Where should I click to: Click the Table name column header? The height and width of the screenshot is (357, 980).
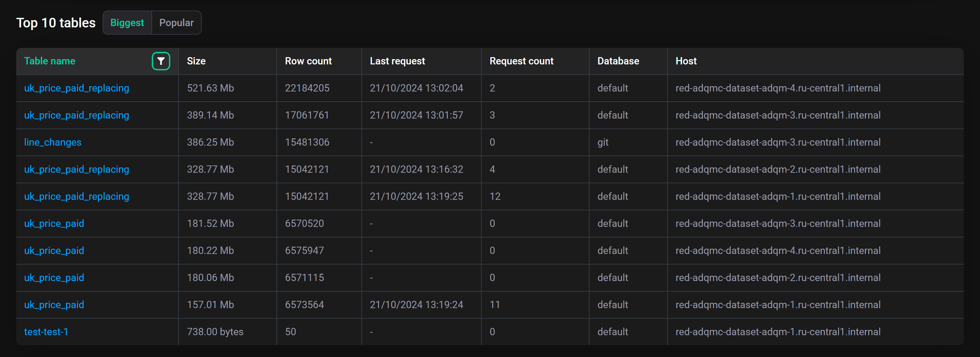[50, 61]
